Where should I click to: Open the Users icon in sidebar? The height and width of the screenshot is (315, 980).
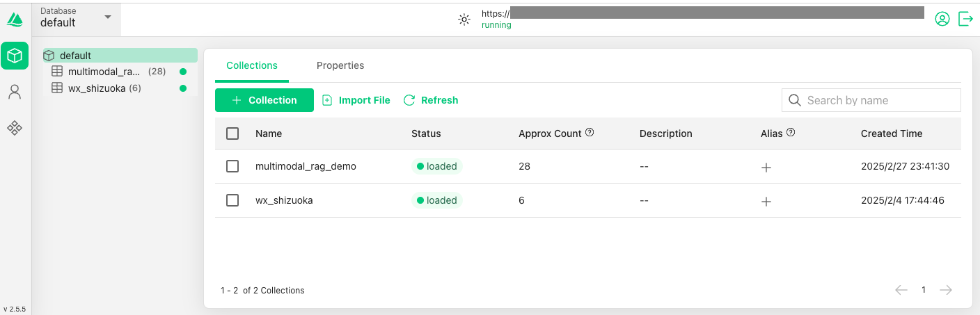[15, 92]
